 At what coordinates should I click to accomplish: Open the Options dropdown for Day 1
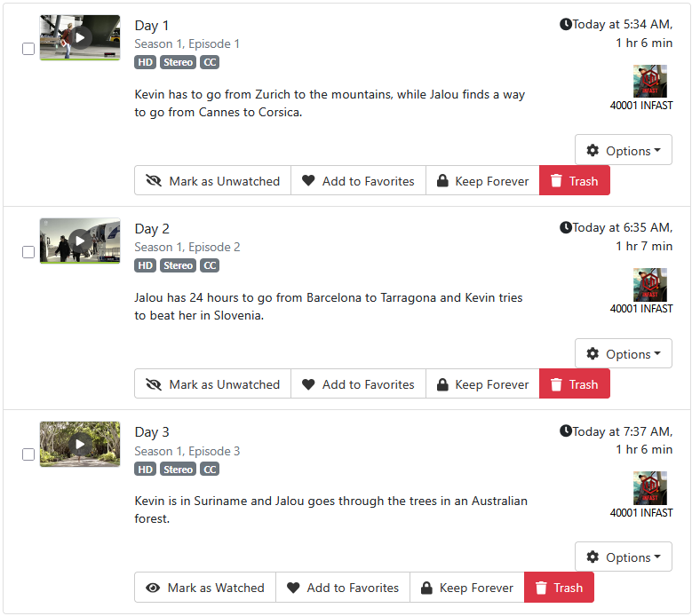pos(623,150)
